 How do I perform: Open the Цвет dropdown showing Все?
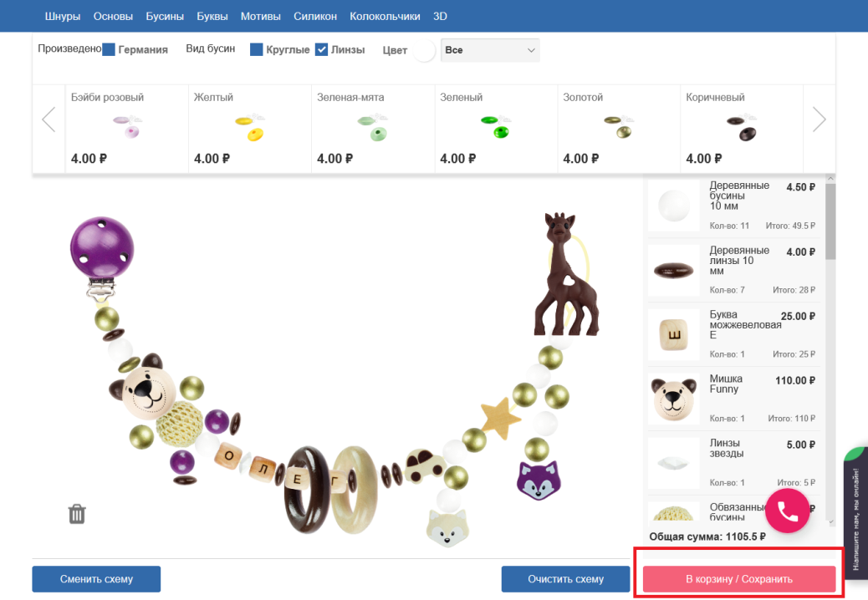(x=489, y=50)
